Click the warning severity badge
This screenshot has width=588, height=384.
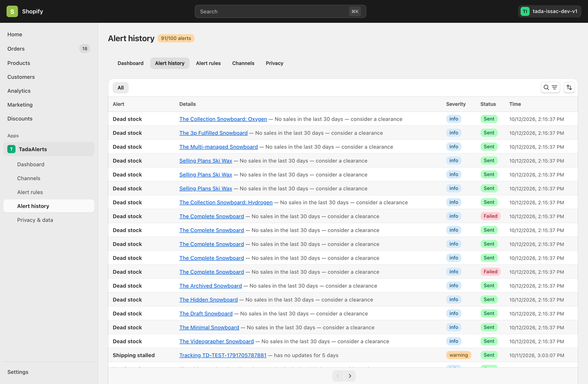tap(459, 355)
